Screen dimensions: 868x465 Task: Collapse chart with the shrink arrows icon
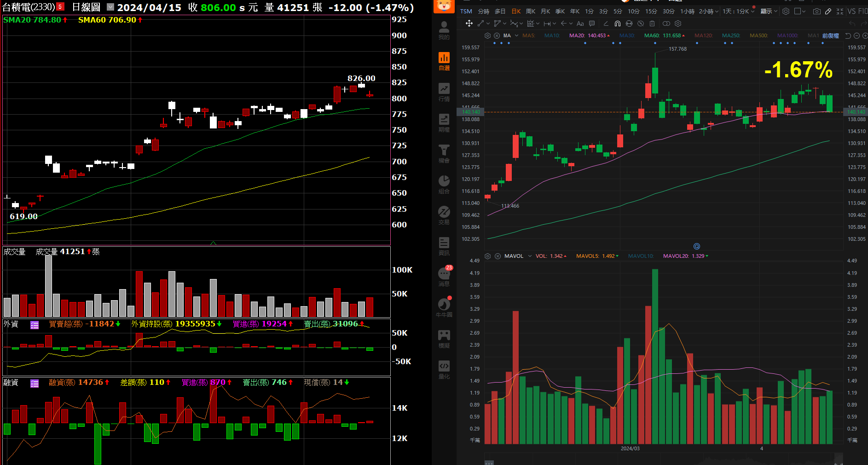pos(840,12)
